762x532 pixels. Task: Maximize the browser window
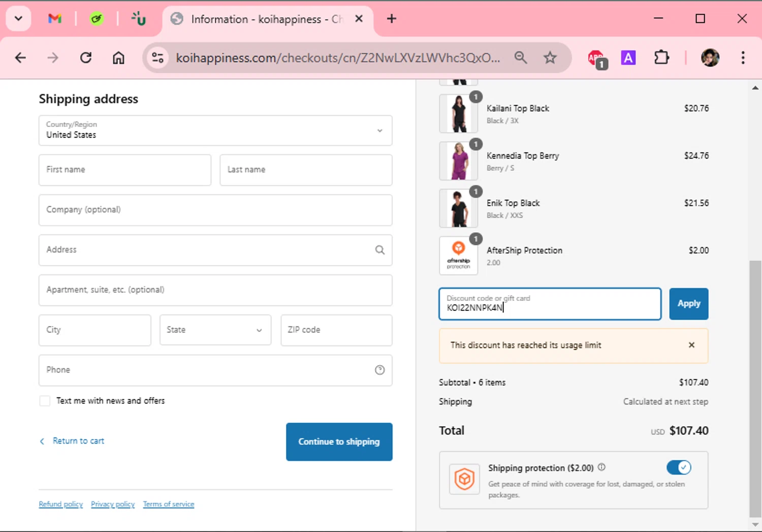click(700, 19)
